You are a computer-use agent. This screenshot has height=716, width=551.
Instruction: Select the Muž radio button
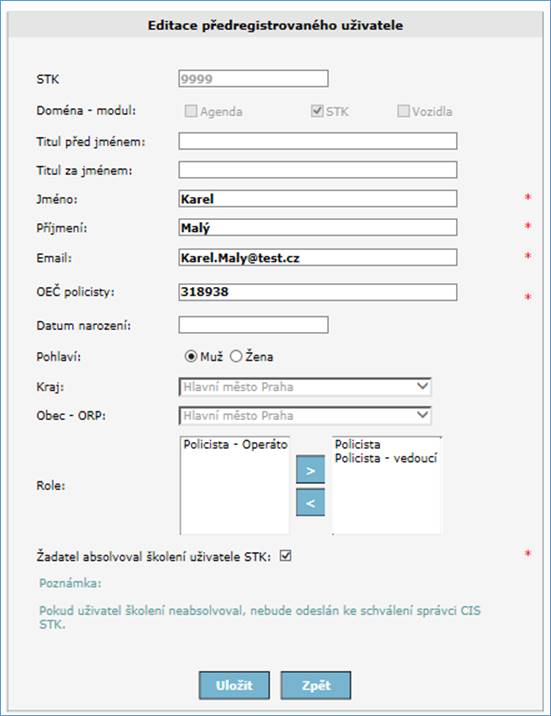(191, 356)
